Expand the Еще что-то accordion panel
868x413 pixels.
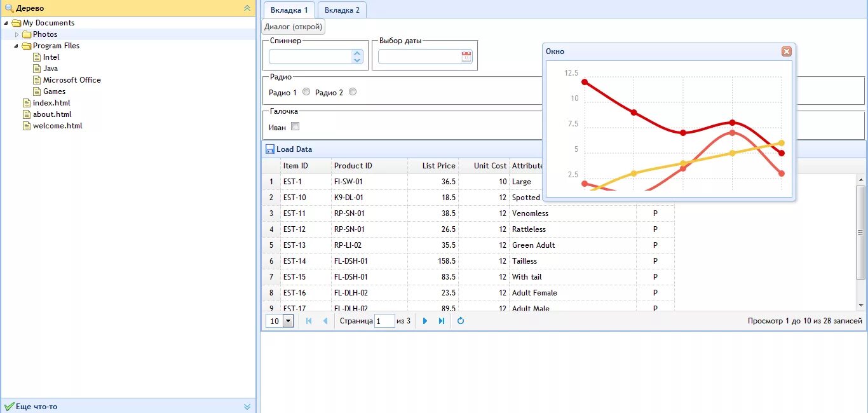(247, 407)
